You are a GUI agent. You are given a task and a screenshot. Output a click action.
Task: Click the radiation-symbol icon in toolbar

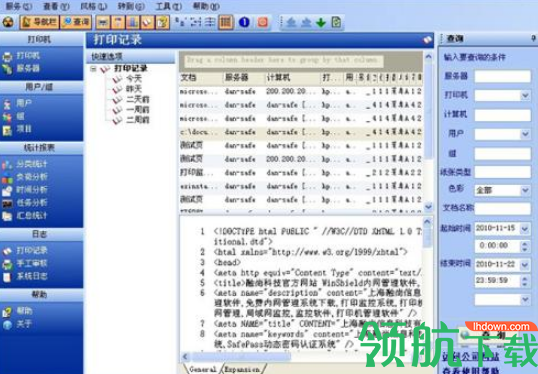pos(8,22)
